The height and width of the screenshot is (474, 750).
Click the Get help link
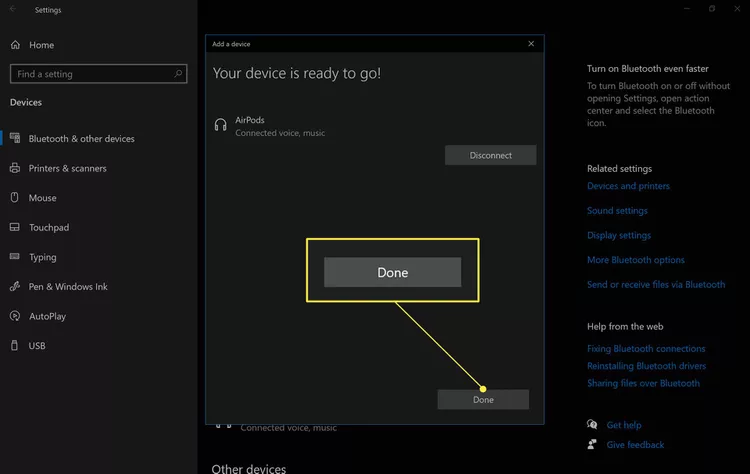[x=624, y=425]
